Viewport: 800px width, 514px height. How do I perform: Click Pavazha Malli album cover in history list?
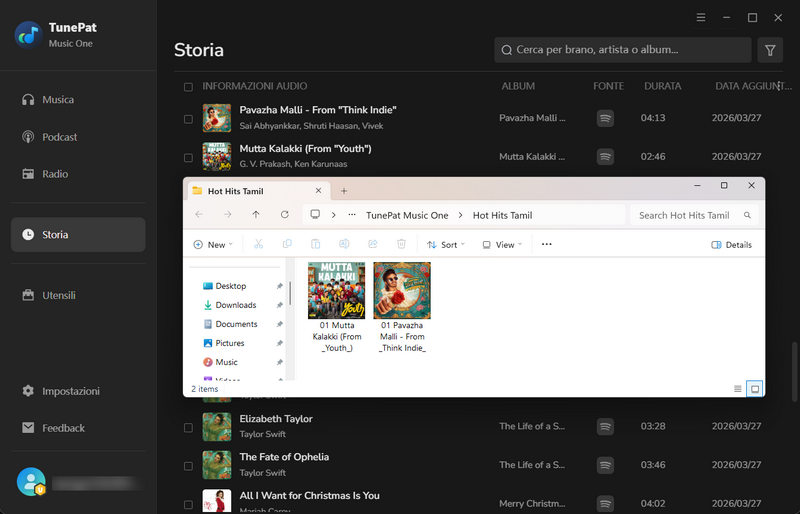point(217,118)
